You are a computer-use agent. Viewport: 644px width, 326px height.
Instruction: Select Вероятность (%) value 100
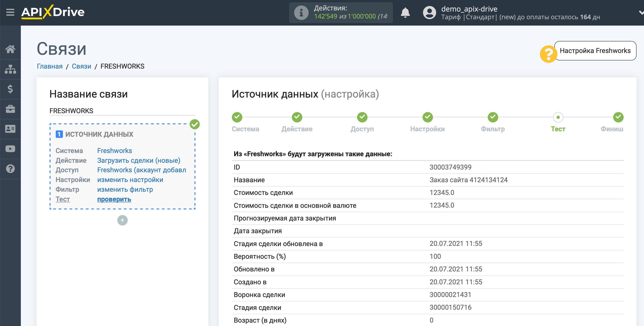435,256
